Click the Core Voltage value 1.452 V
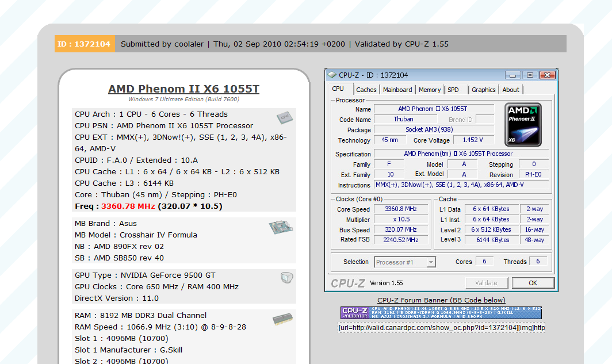The image size is (612, 364). pos(473,140)
